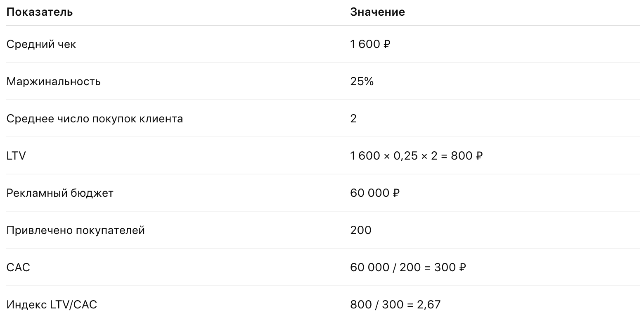Select the "Маржинальность" row label
644x320 pixels.
(53, 81)
